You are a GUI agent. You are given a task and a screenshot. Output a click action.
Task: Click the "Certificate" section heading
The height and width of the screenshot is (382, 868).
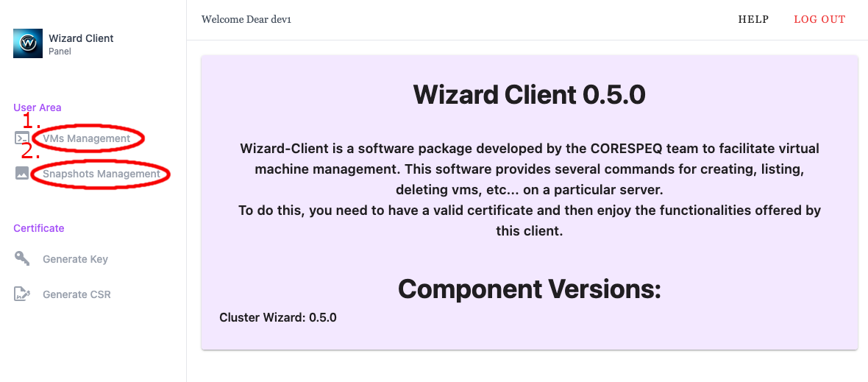[x=39, y=228]
